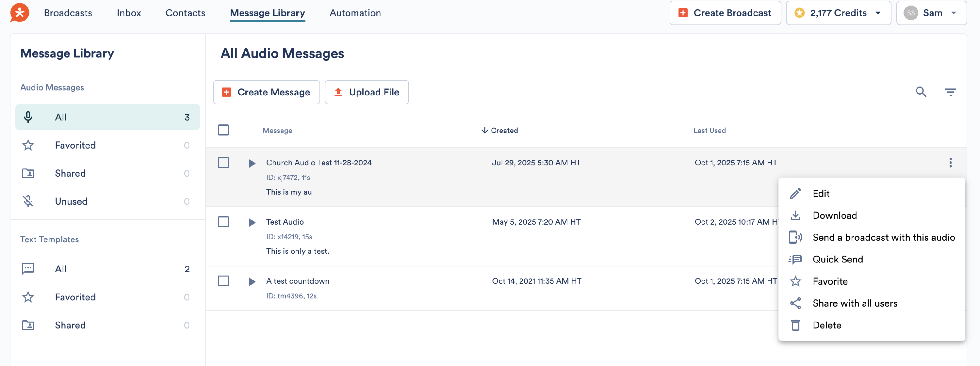Click the three-dot menu for Church Audio Test
This screenshot has height=366, width=980.
(950, 163)
